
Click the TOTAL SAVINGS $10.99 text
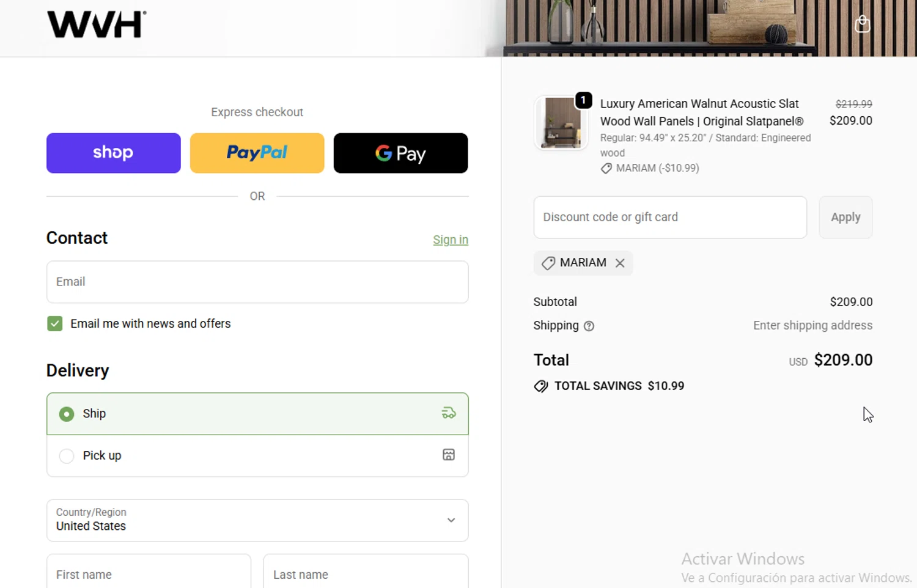coord(619,386)
